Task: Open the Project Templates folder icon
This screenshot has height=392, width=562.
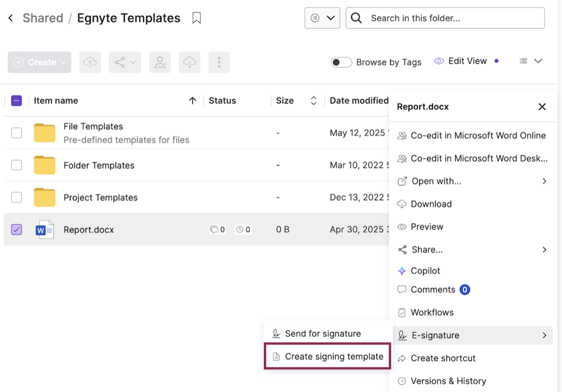Action: 44,197
